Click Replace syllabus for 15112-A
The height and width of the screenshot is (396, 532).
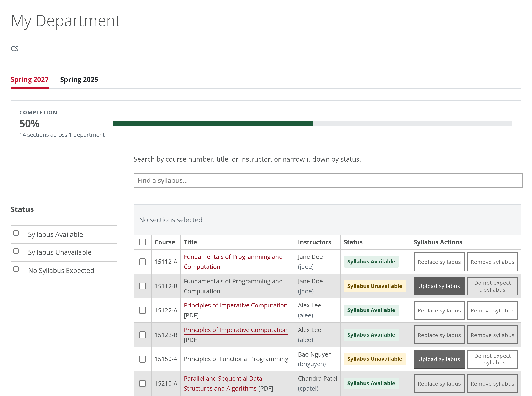pos(439,262)
